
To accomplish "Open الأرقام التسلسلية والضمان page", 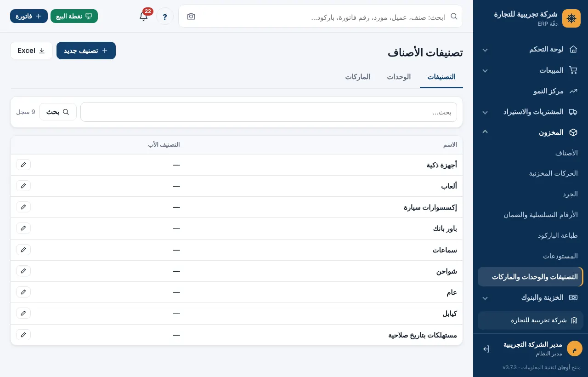I will tap(531, 215).
